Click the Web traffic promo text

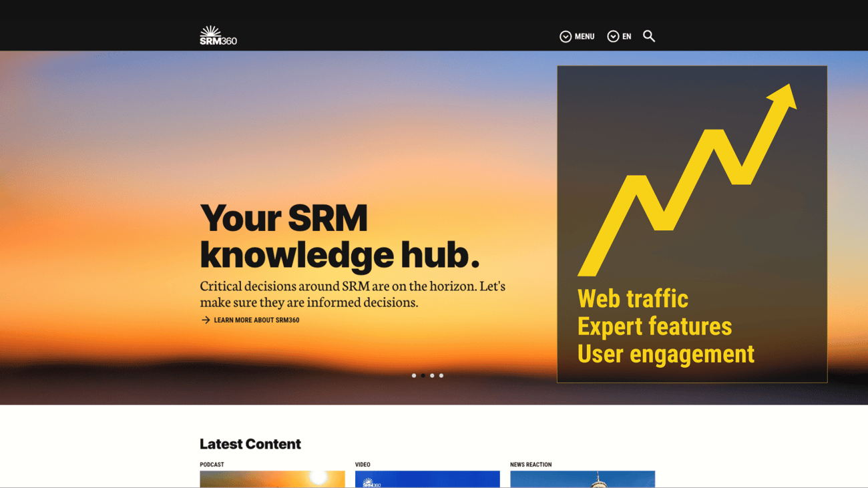[632, 299]
